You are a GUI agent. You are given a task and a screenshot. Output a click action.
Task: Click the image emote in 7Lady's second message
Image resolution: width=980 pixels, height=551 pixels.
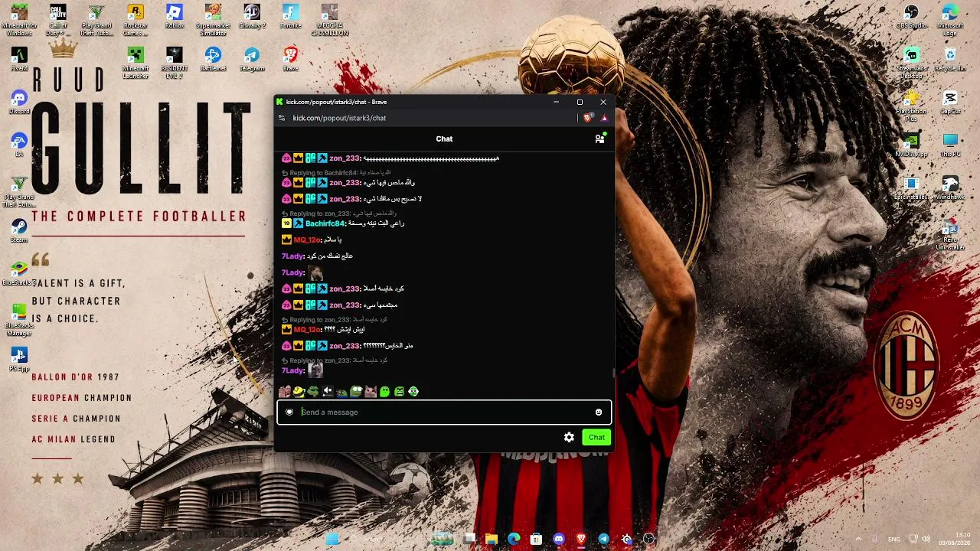pos(315,272)
